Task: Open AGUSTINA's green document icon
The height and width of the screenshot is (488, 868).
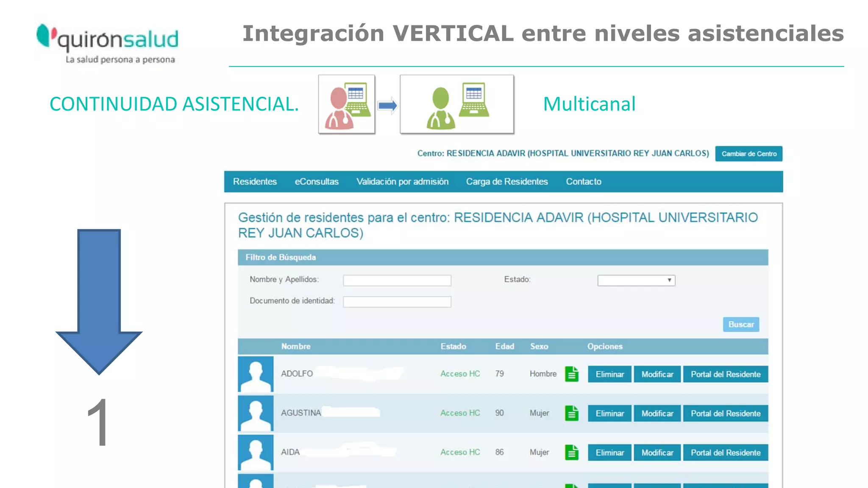Action: coord(572,413)
